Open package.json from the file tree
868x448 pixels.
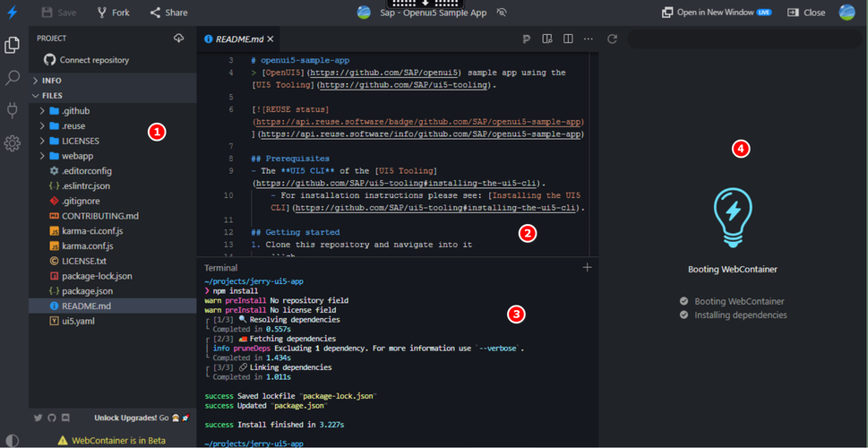(87, 291)
